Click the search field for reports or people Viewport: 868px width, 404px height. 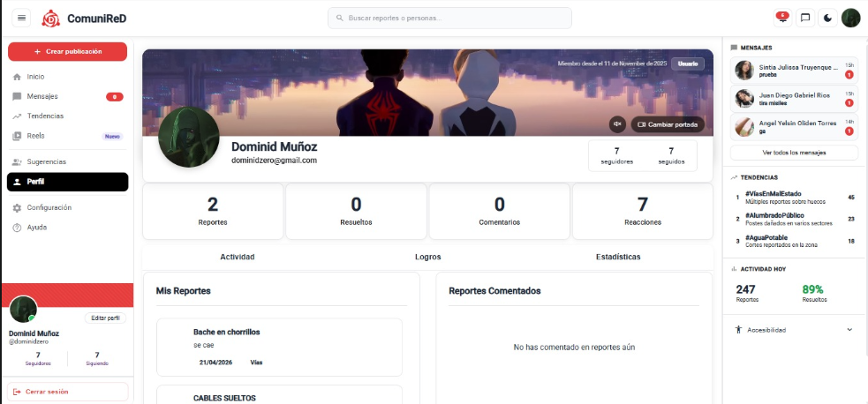click(449, 19)
